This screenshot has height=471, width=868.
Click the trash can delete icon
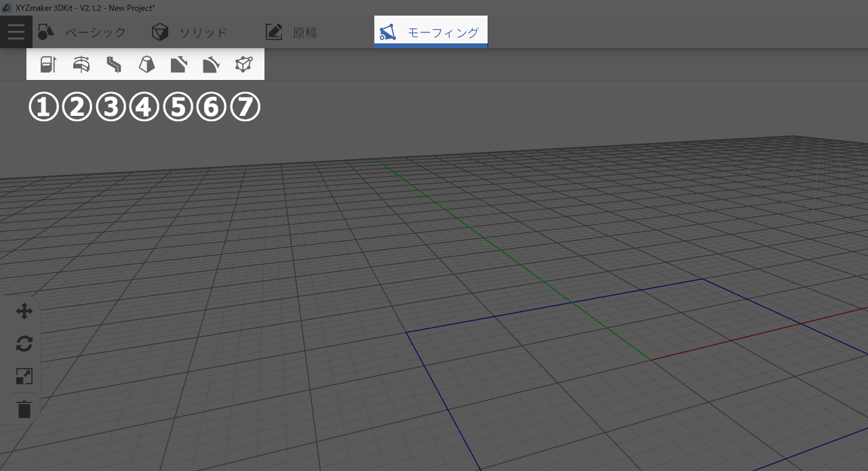click(x=24, y=409)
